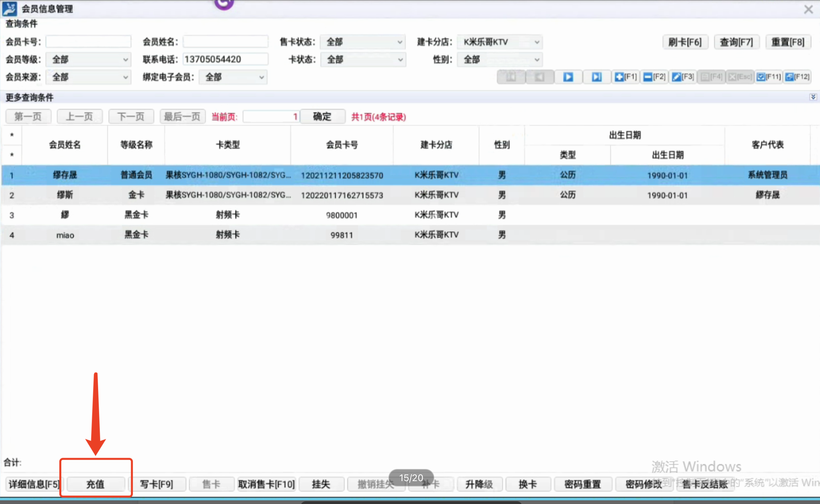Click card number 120220117162715573

click(342, 195)
